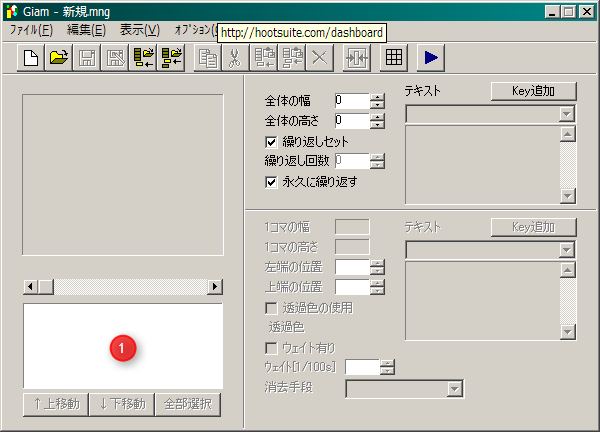Image resolution: width=600 pixels, height=432 pixels.
Task: Click the 左端の位置 spinner up arrow
Action: pyautogui.click(x=377, y=263)
